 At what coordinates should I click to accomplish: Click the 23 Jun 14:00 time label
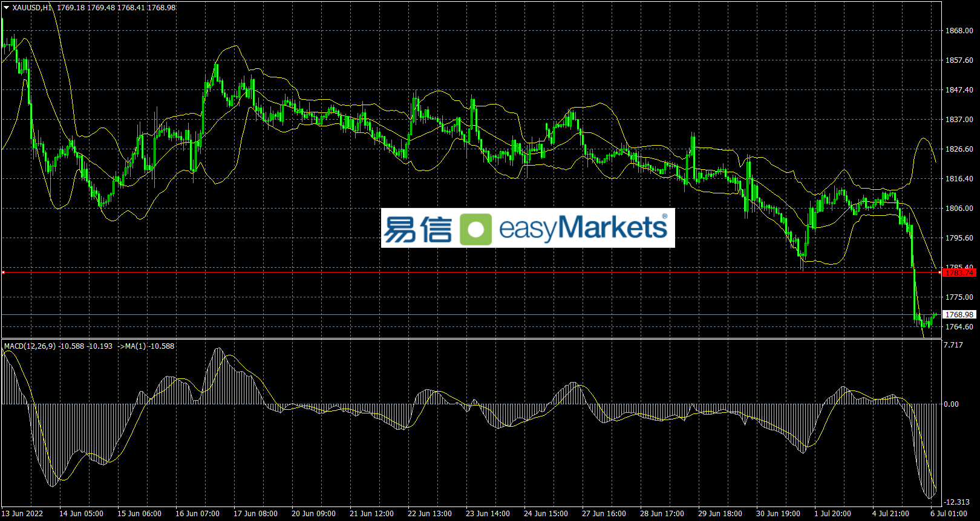[488, 514]
